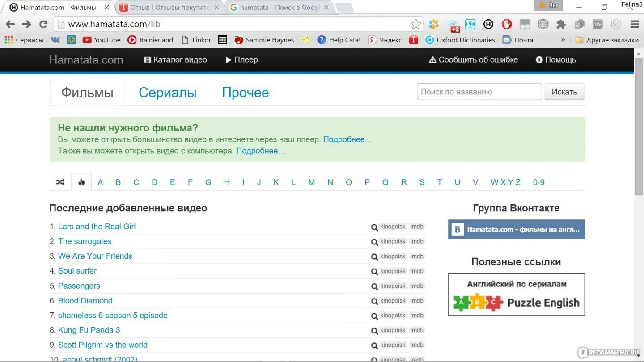Open the Сервисы apps bookmark

[24, 40]
